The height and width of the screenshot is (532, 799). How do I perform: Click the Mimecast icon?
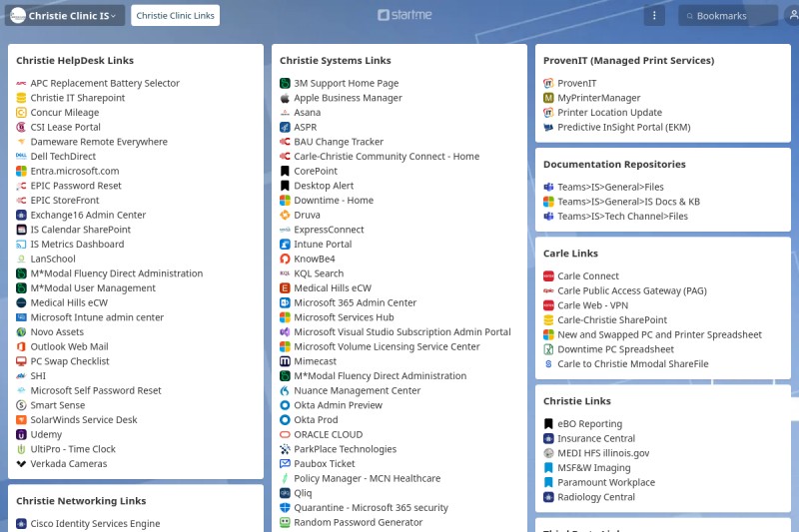[285, 361]
